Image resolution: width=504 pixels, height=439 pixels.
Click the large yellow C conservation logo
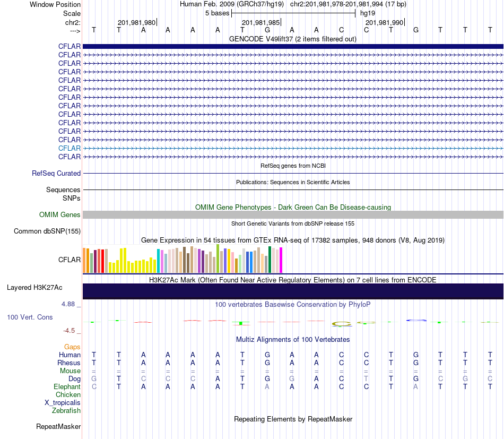[342, 324]
